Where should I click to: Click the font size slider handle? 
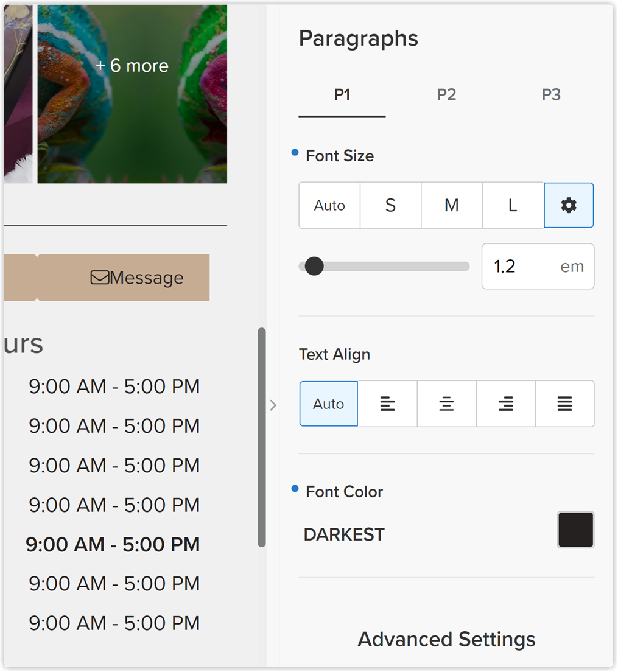pyautogui.click(x=314, y=266)
